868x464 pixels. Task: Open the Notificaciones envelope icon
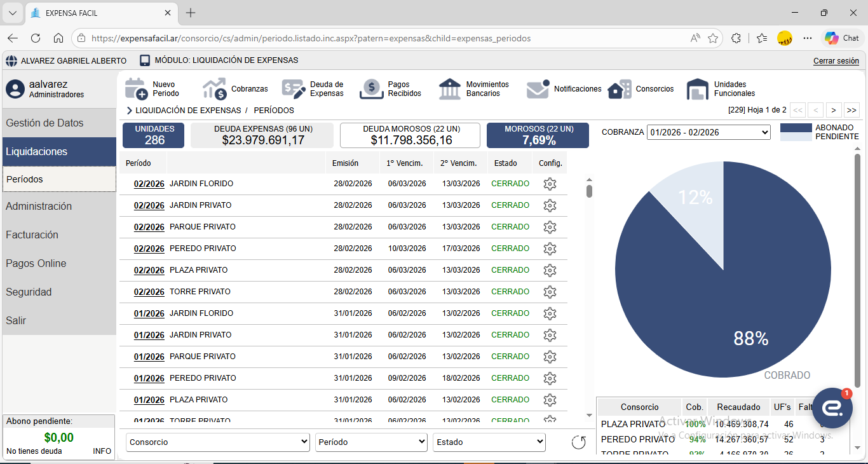pos(538,89)
